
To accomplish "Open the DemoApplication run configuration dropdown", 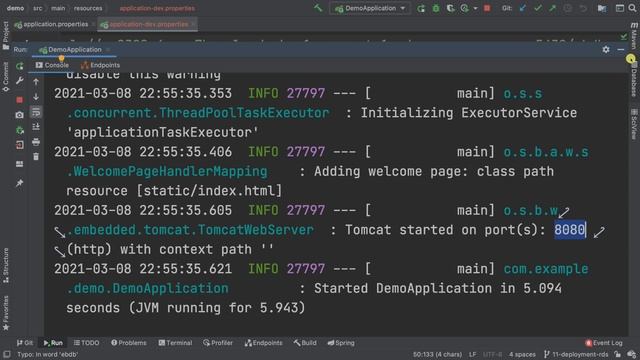I will tap(370, 8).
